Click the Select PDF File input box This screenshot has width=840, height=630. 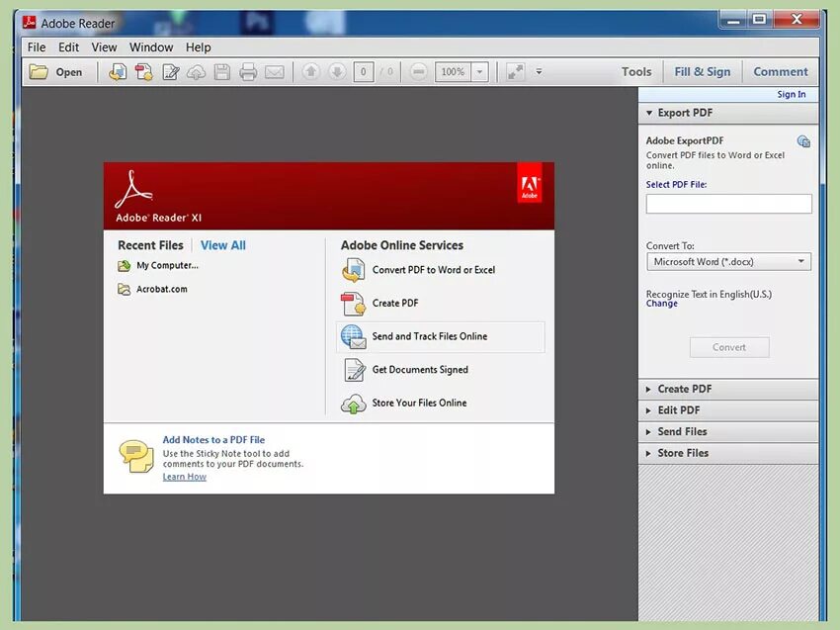(728, 204)
